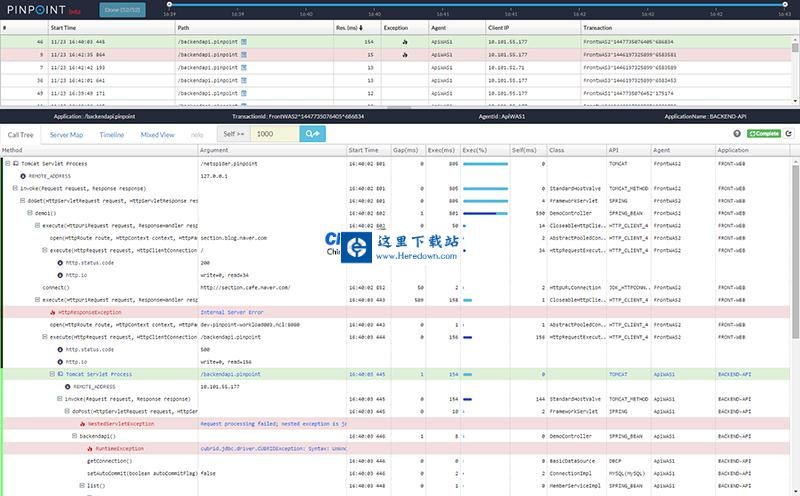Click the info icon for REMOTE_ADDRESS 127.0.0.1
Screen dimensions: 800x496
(x=23, y=176)
